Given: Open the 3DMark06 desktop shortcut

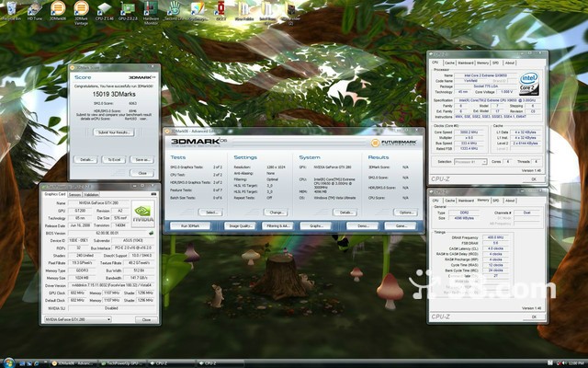Looking at the screenshot, I should (58, 10).
